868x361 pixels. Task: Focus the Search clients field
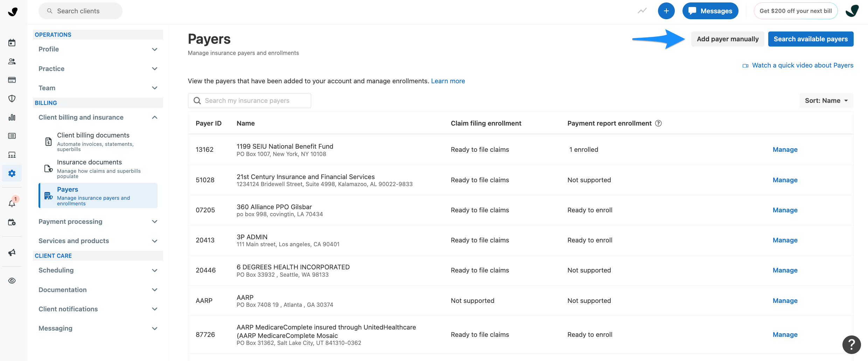[80, 11]
